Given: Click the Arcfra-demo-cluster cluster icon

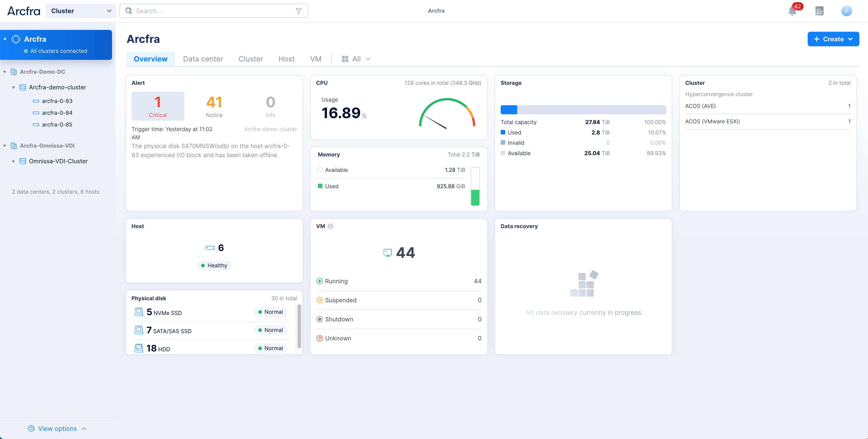Looking at the screenshot, I should (23, 87).
